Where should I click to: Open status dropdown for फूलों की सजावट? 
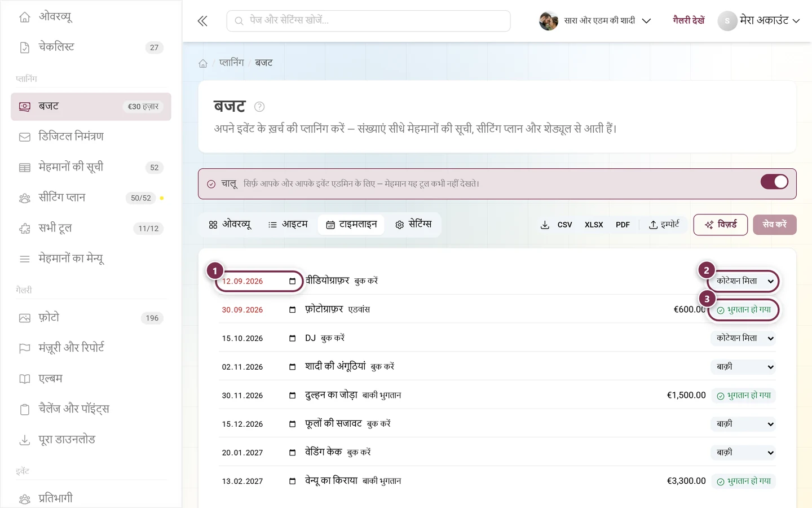point(743,424)
